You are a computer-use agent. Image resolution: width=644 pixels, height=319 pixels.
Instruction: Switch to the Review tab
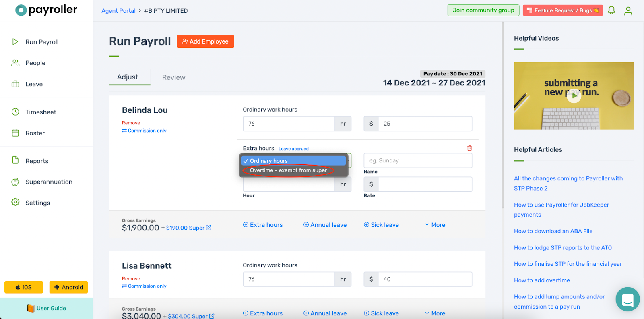(173, 77)
